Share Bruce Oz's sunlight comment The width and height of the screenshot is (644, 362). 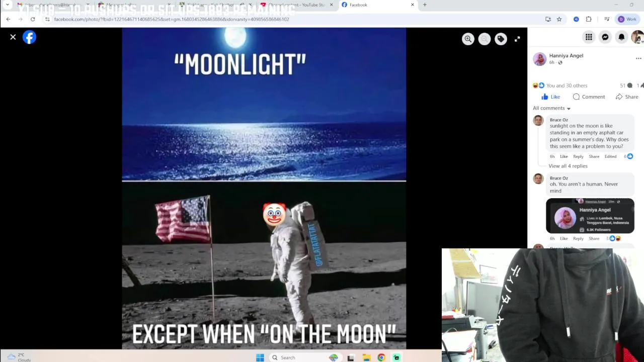[594, 156]
